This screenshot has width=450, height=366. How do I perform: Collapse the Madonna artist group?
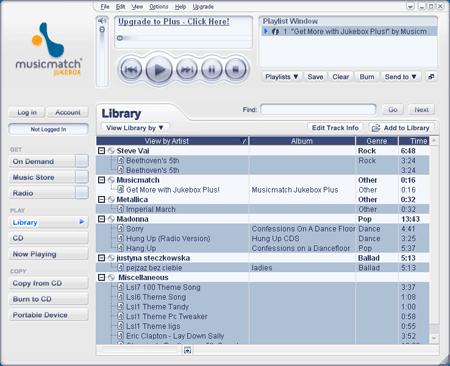coord(102,219)
